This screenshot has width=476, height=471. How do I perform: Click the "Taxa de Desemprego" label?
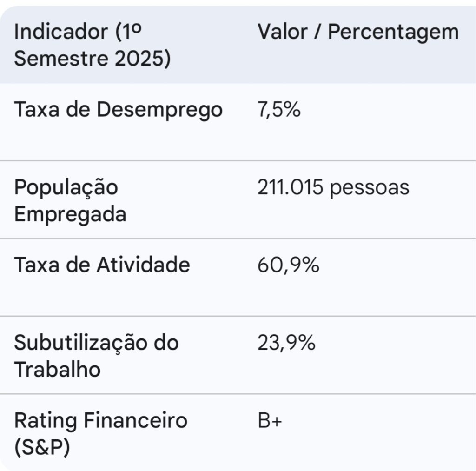118,110
